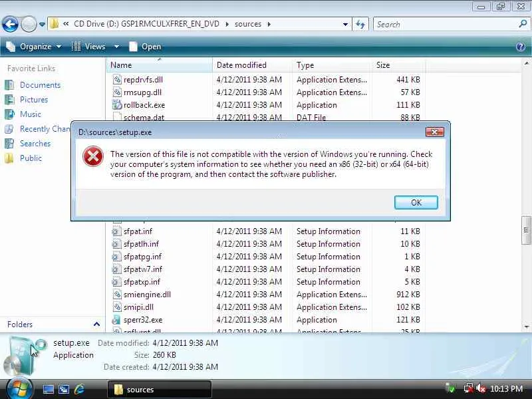Expand arrow after sources breadcrumb
This screenshot has height=399, width=532.
(269, 24)
